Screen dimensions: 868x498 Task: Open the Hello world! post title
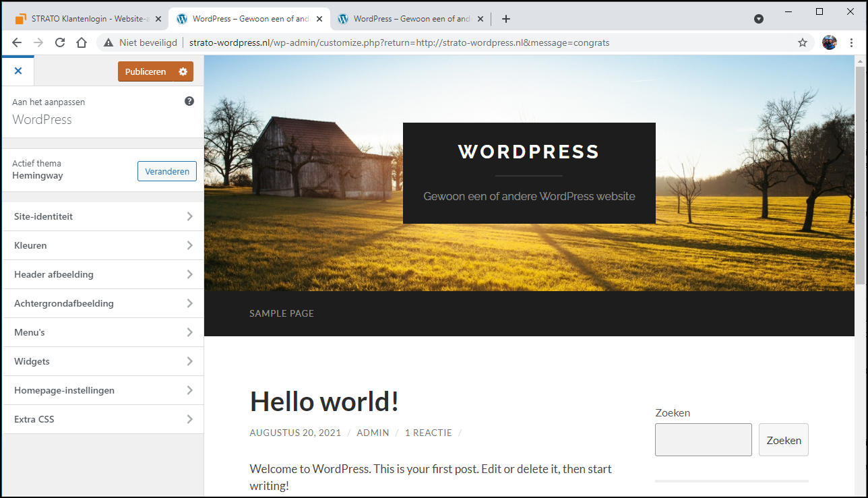(x=324, y=402)
